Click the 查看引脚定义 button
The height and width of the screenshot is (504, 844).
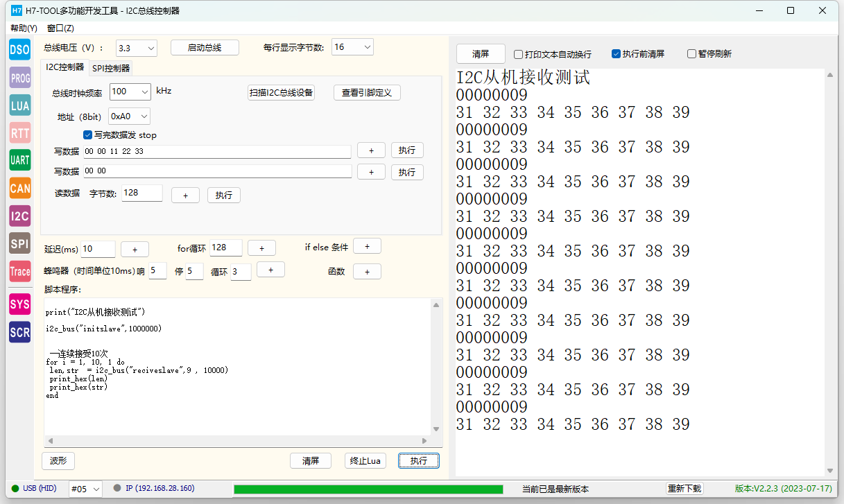tap(367, 92)
